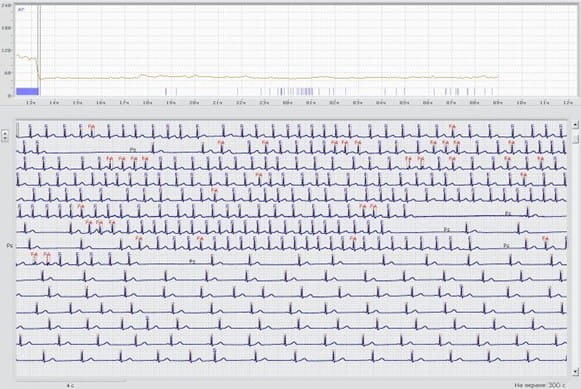Jump to the 22ч mark on the timeline
Viewport: 581px width, 389px height.
[241, 102]
